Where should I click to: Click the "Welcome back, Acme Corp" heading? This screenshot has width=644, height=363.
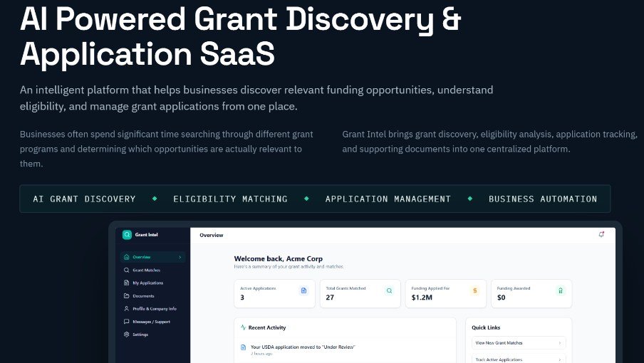(279, 259)
